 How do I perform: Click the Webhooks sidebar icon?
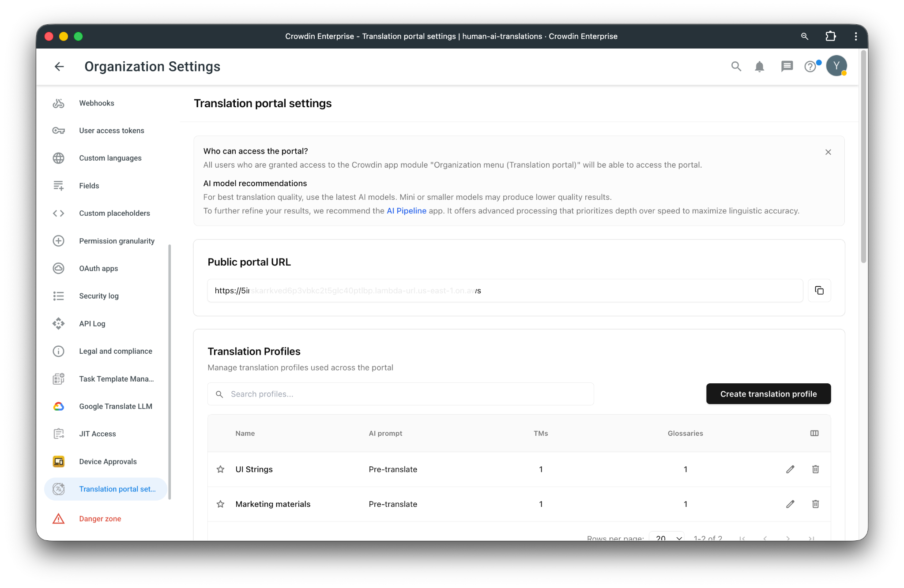[59, 103]
